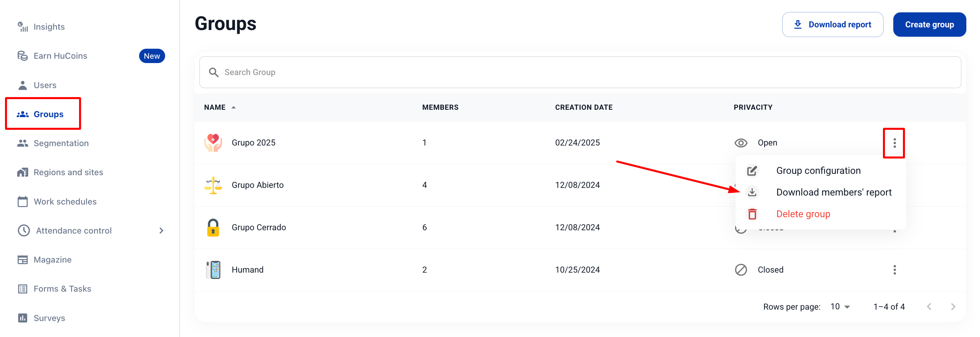Choose Download members' report option
Screen dimensions: 980x337
pos(834,193)
